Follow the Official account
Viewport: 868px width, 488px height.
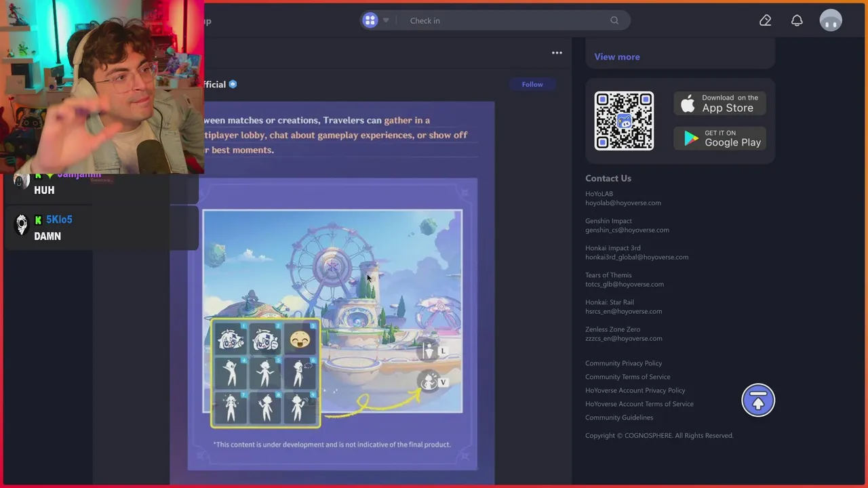click(532, 84)
